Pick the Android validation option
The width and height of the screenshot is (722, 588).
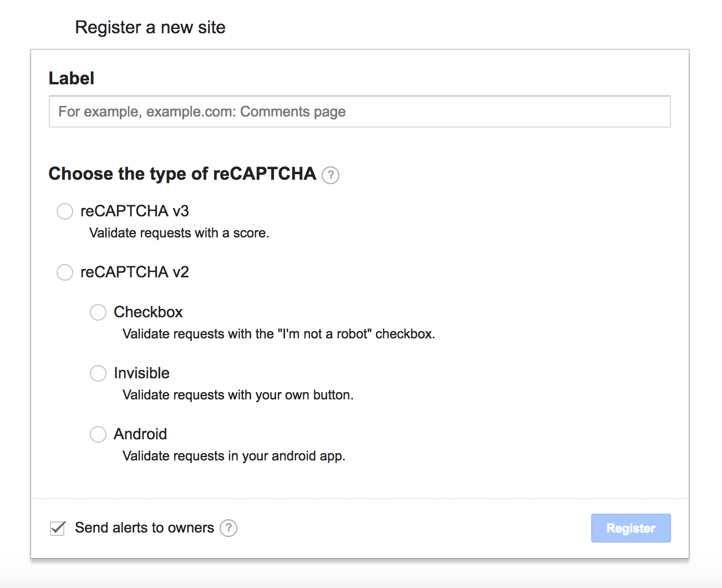(98, 434)
